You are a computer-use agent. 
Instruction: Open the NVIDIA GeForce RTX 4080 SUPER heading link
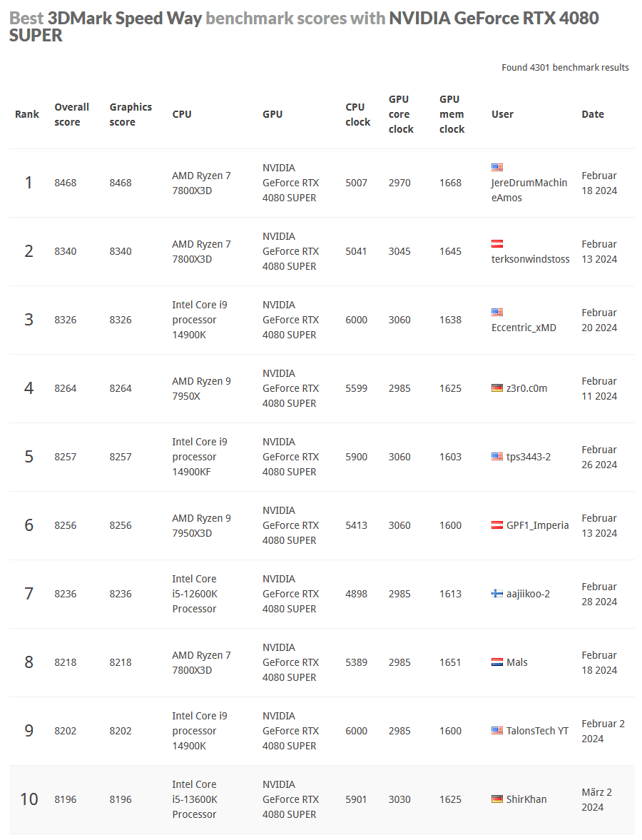[492, 19]
